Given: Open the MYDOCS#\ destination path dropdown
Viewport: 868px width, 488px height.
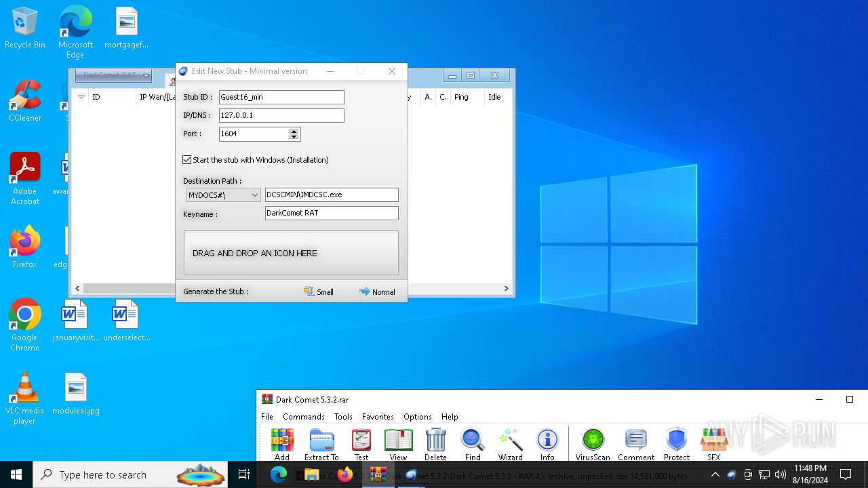Looking at the screenshot, I should (x=224, y=195).
